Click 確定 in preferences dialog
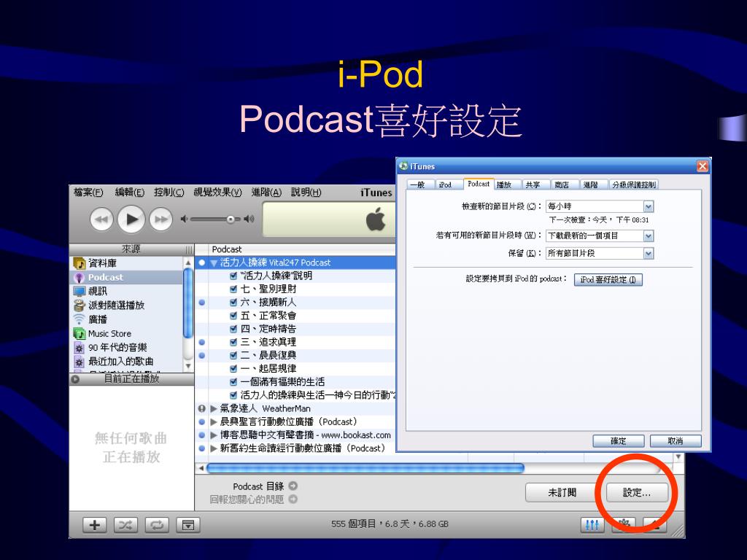The height and width of the screenshot is (560, 747). [x=619, y=441]
